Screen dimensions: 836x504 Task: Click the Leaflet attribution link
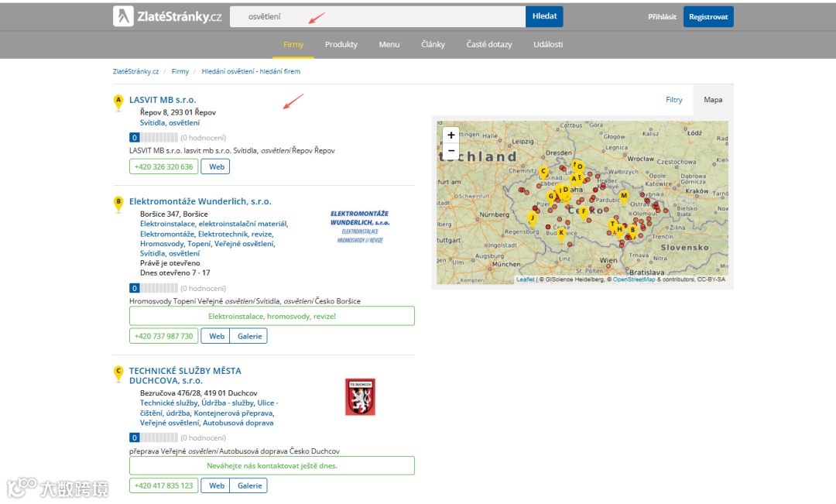[x=525, y=279]
